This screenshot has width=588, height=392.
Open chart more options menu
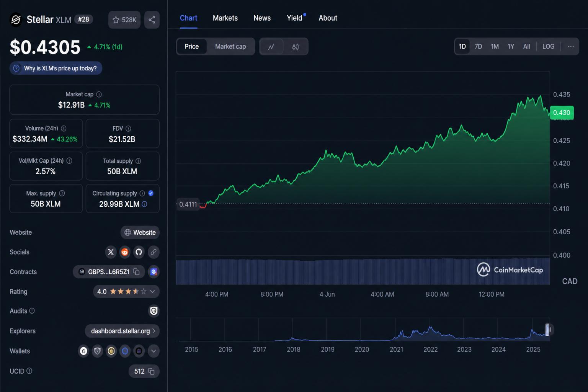pos(571,46)
